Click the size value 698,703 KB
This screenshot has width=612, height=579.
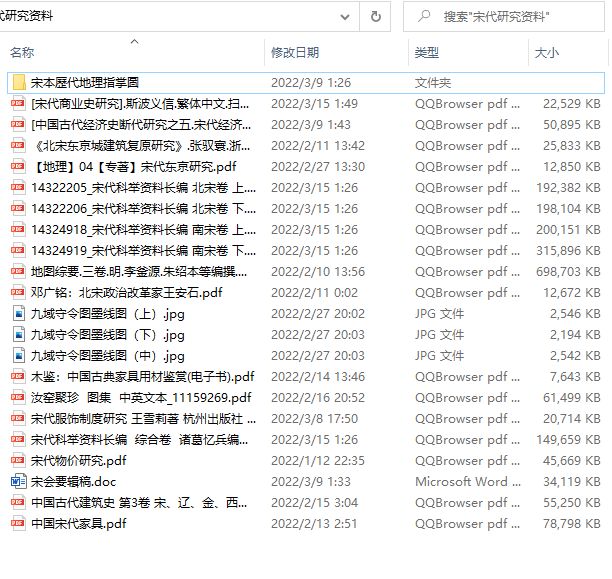(x=568, y=272)
